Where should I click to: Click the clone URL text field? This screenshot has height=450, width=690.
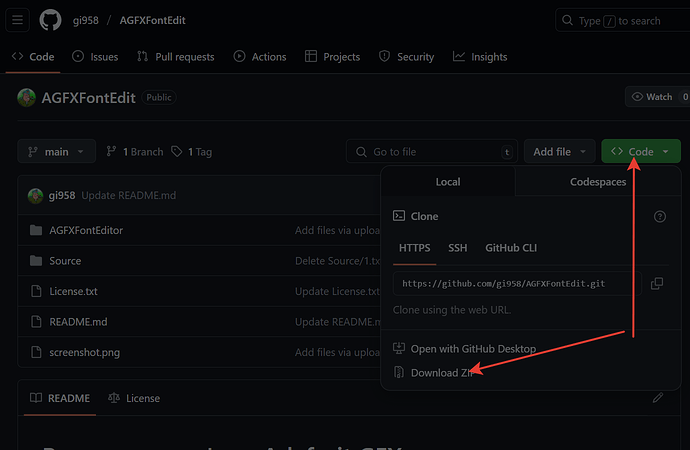coord(518,284)
